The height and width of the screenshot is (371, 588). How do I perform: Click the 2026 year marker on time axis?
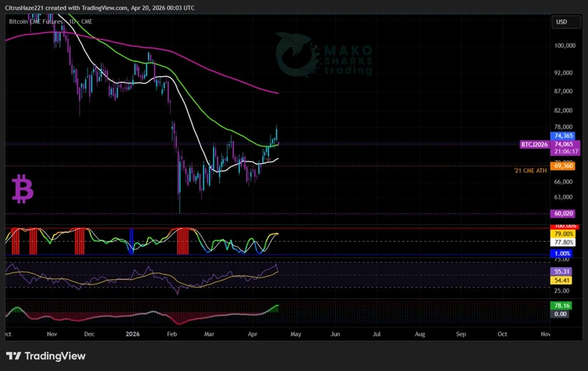pyautogui.click(x=132, y=333)
